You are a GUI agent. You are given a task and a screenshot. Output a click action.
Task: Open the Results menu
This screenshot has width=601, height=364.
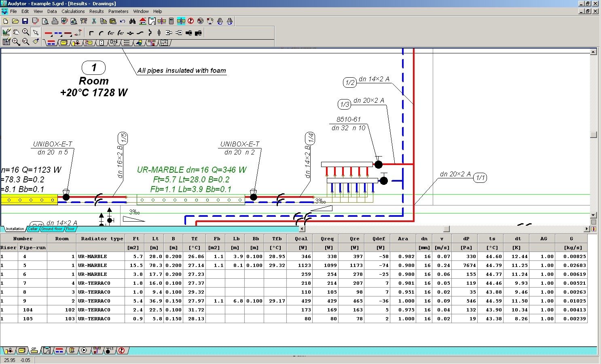97,11
